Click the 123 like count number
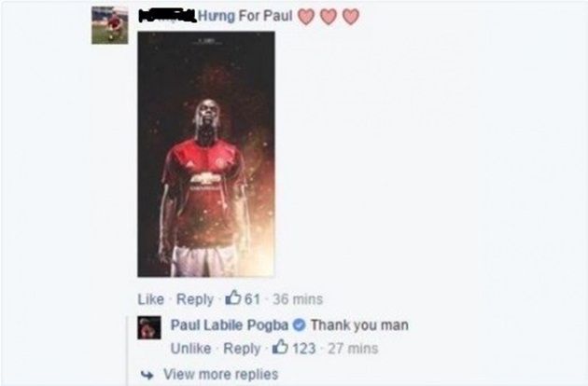Image resolution: width=588 pixels, height=386 pixels. pos(303,348)
